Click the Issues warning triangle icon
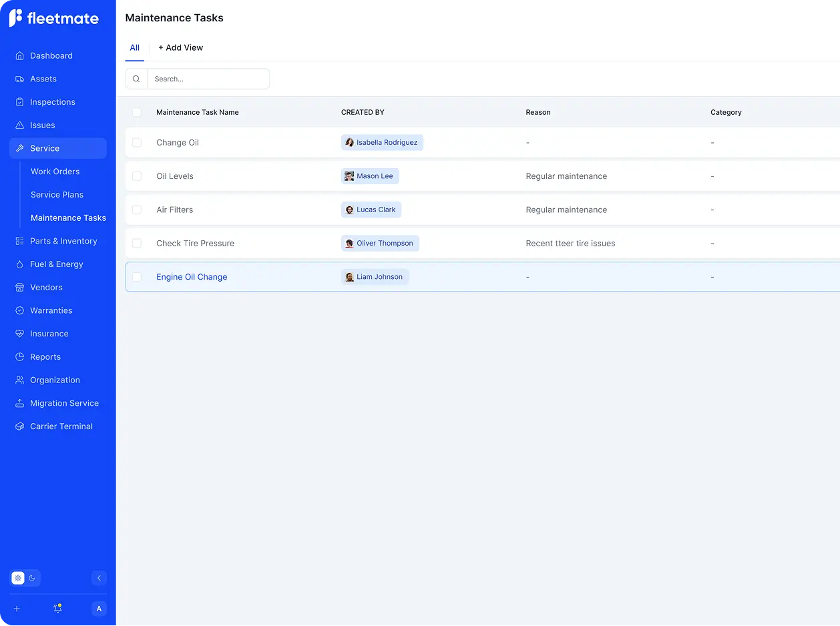840x626 pixels. click(20, 125)
